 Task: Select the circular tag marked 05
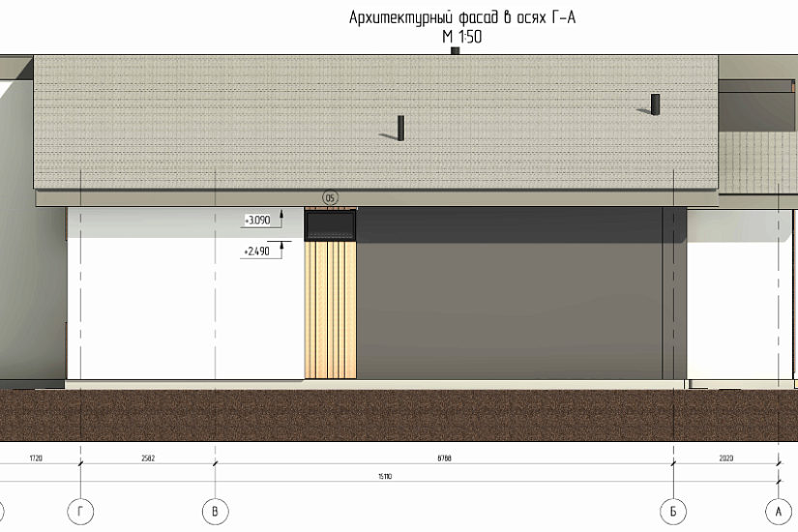pos(330,198)
